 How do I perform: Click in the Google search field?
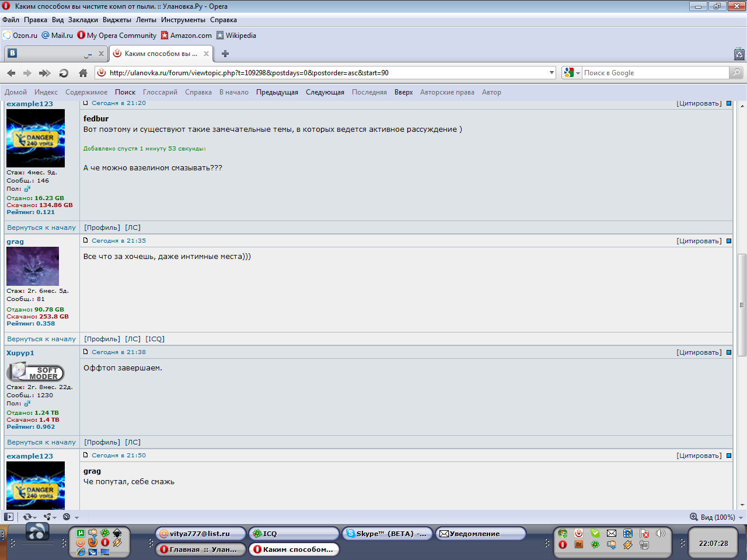(654, 73)
